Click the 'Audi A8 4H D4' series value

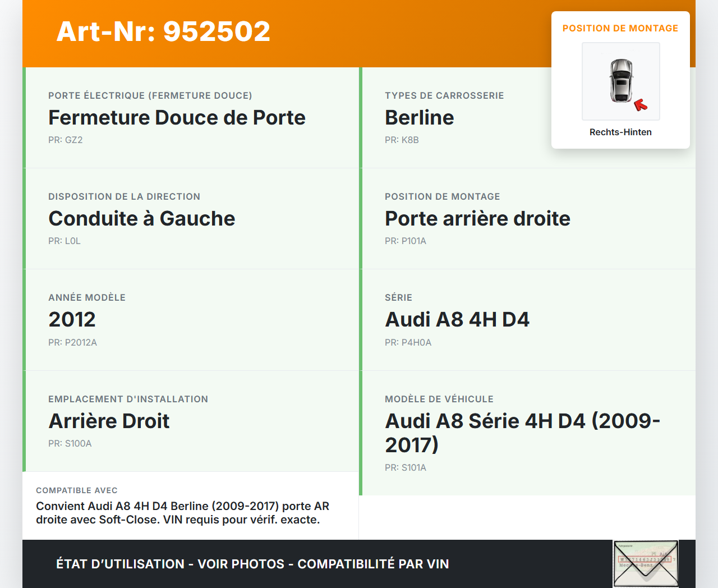pos(457,320)
